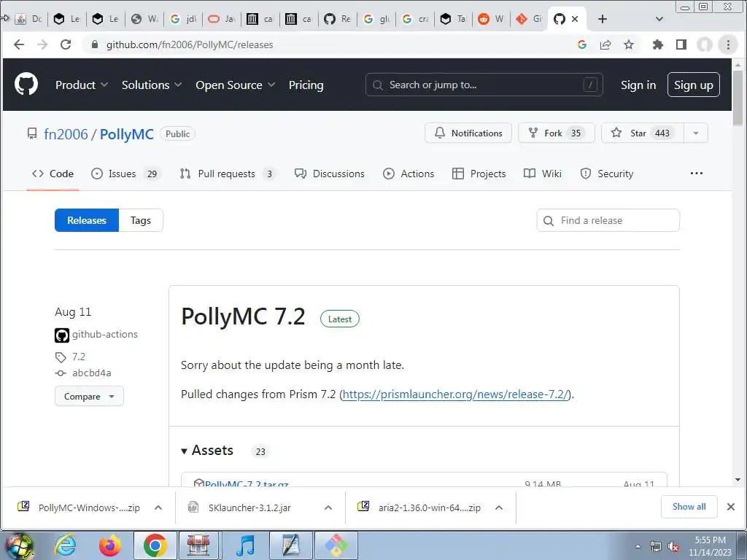747x560 pixels.
Task: Expand the Solutions menu
Action: (152, 85)
